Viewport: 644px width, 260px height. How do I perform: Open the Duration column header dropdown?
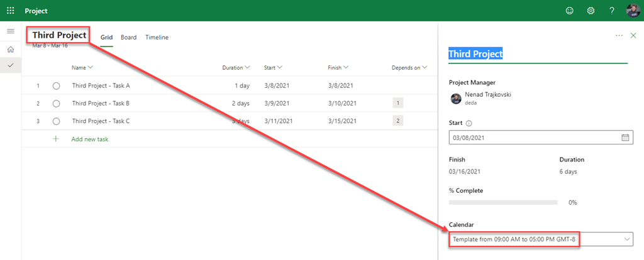coord(236,67)
